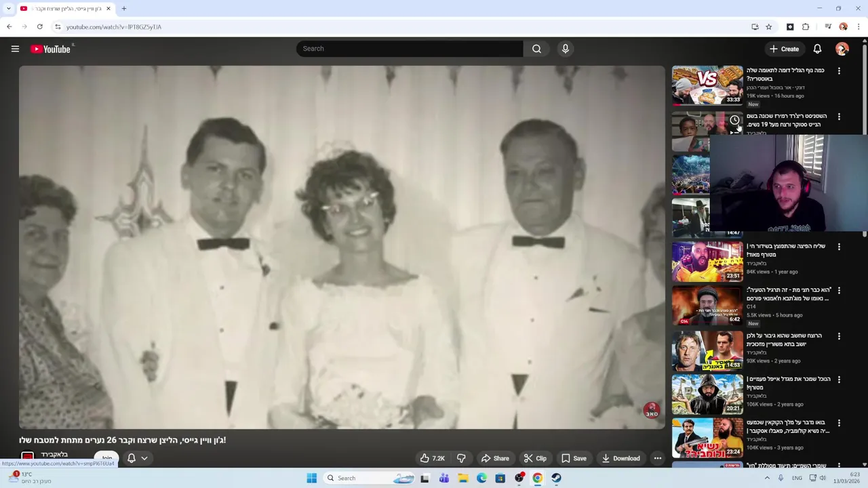The image size is (868, 488).
Task: Click the channel subscription notification bell
Action: (132, 458)
